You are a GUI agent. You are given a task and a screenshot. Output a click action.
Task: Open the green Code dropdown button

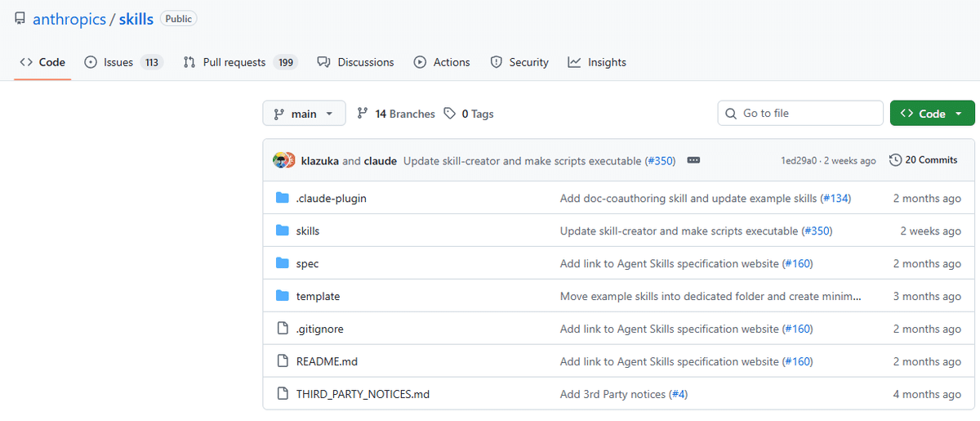(x=932, y=114)
